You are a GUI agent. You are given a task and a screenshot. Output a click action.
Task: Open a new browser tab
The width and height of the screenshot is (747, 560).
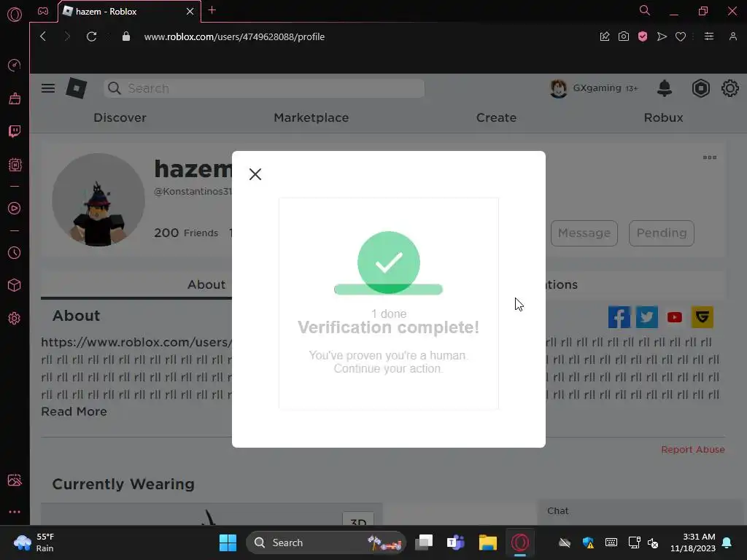tap(212, 10)
